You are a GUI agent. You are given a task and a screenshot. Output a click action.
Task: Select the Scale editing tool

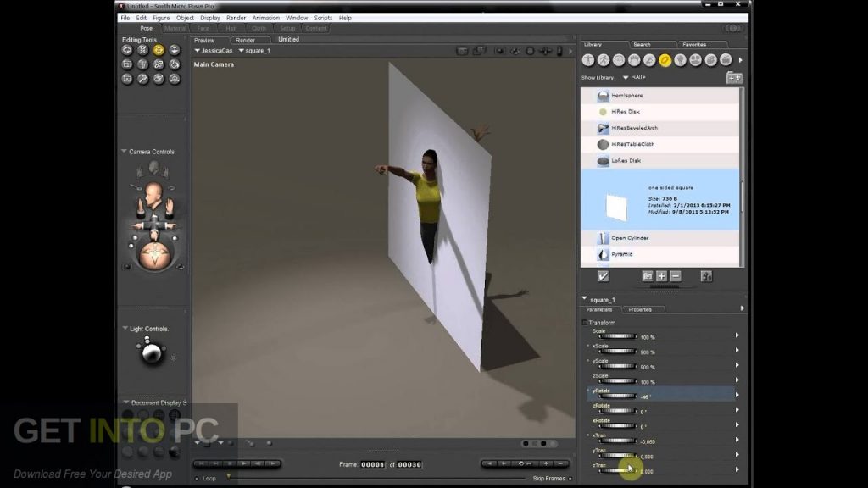click(x=127, y=64)
